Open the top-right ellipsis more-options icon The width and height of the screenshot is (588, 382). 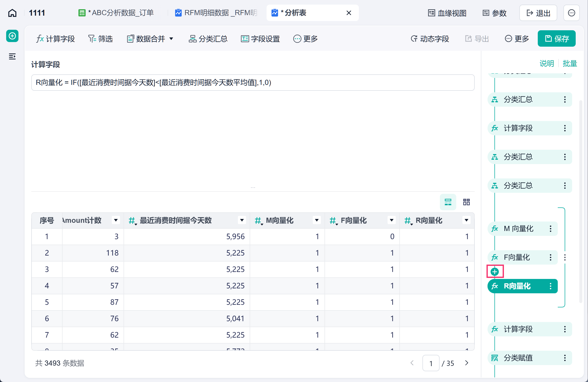pos(572,13)
